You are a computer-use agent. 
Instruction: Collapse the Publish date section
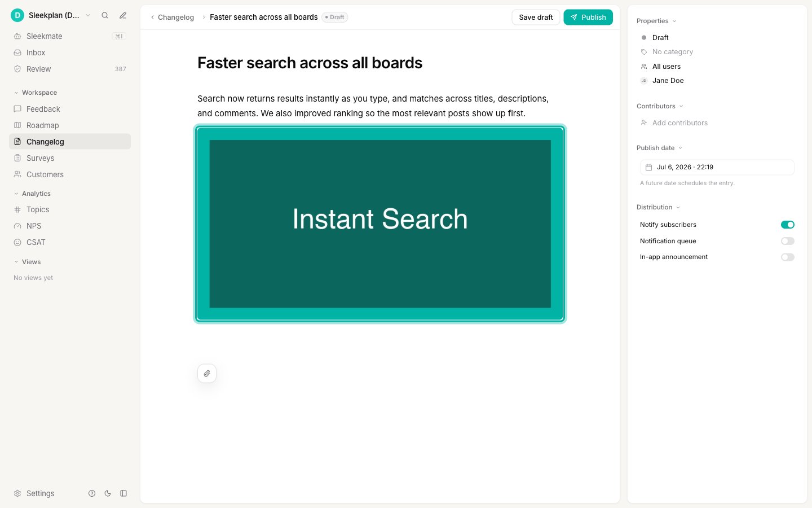[659, 148]
